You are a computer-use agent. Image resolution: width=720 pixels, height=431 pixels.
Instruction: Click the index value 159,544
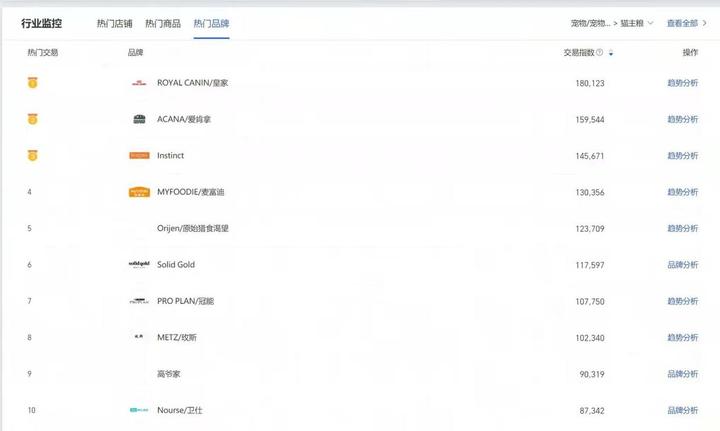[590, 120]
